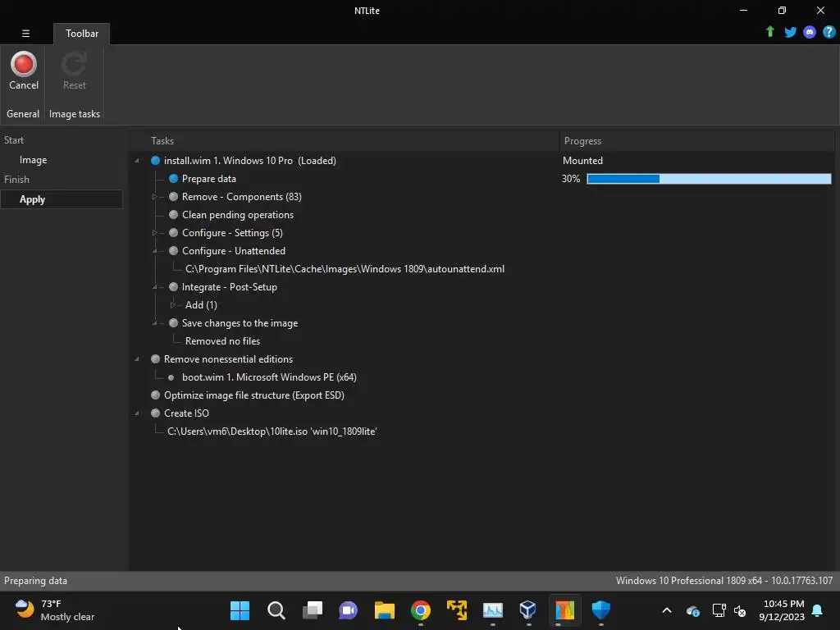
Task: Click the Mounted status text
Action: 582,161
